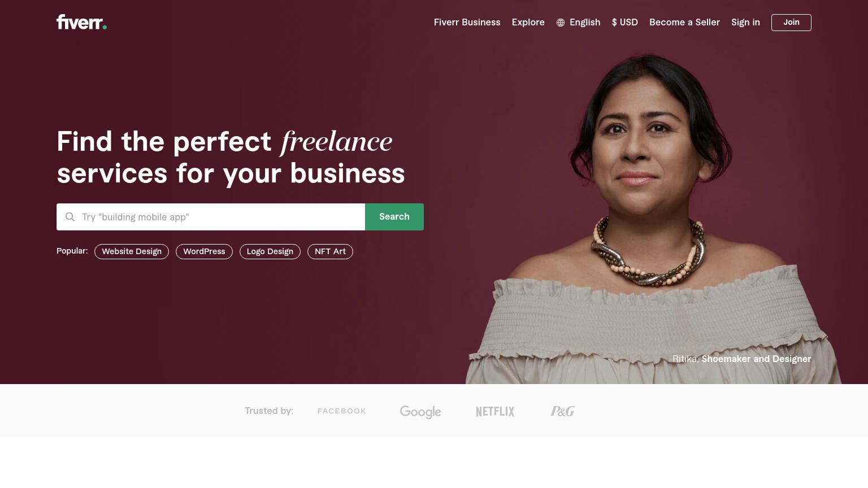Click the Sign in link
The image size is (868, 488).
click(745, 23)
